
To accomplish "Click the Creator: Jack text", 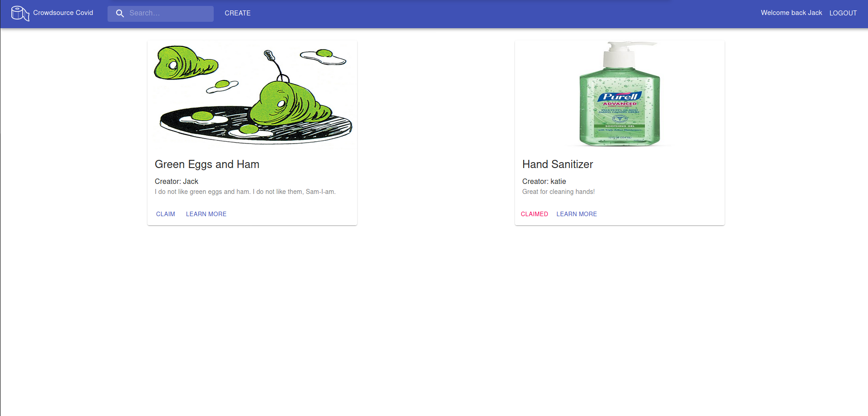I will point(177,181).
